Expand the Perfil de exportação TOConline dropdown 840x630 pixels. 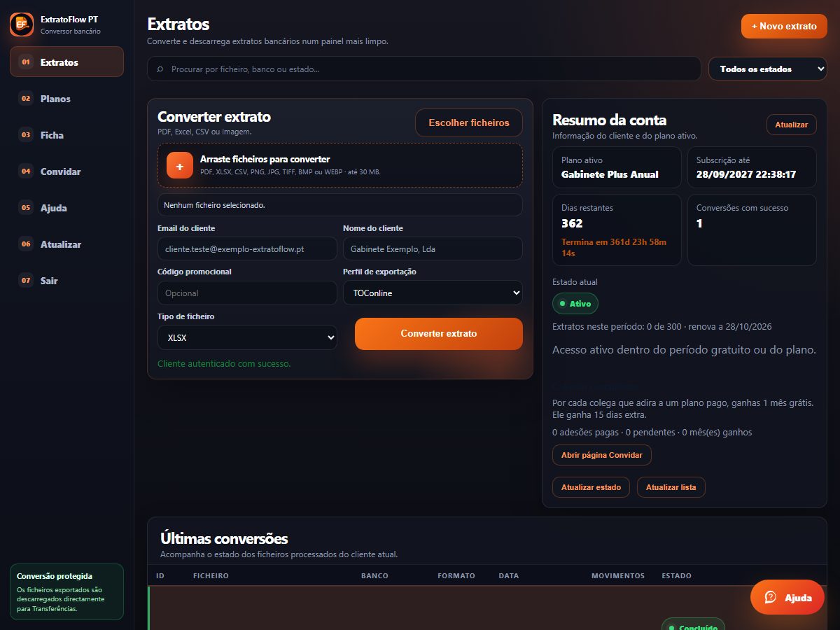point(433,293)
